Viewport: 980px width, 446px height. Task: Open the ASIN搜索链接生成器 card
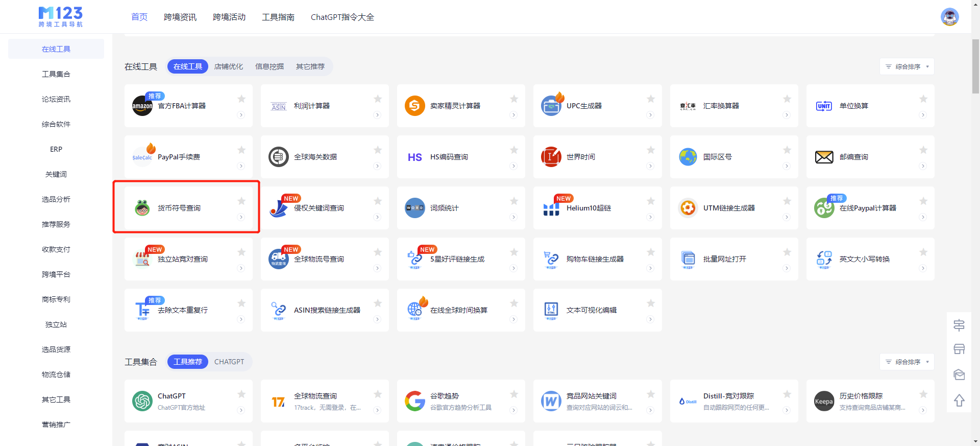(x=325, y=310)
